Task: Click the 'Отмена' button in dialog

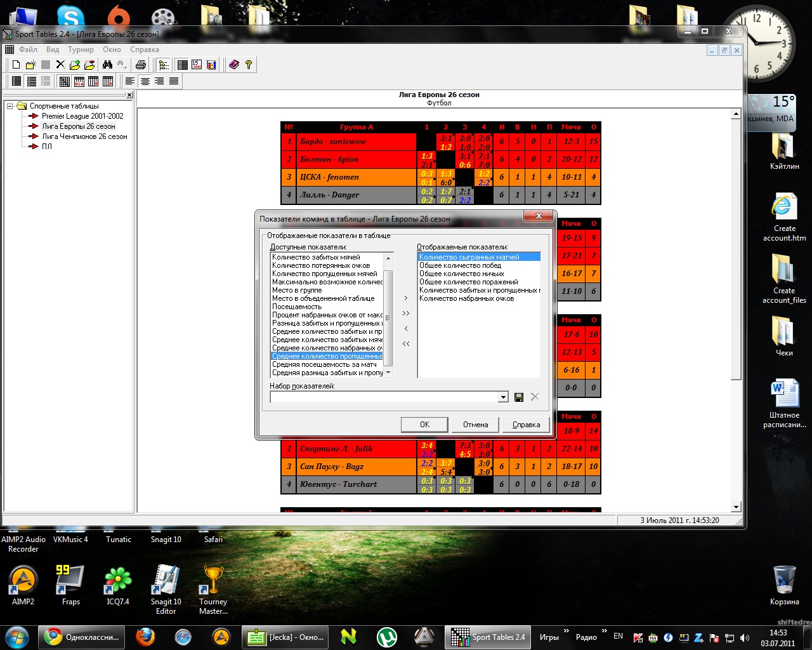Action: (475, 425)
